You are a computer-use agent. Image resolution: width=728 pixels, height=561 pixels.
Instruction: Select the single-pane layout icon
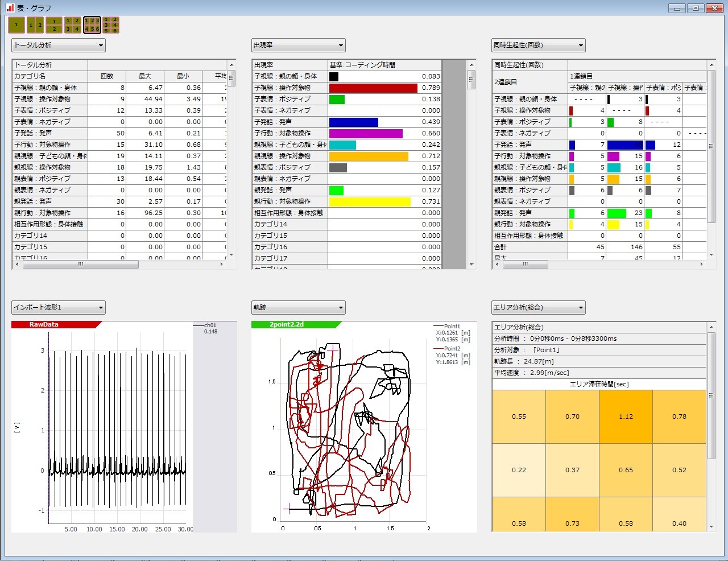16,25
